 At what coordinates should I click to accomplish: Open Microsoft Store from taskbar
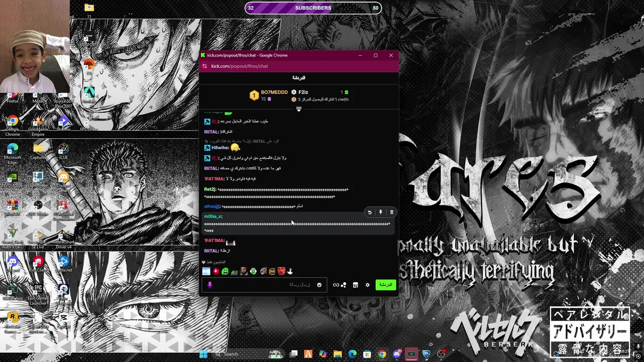tap(368, 354)
